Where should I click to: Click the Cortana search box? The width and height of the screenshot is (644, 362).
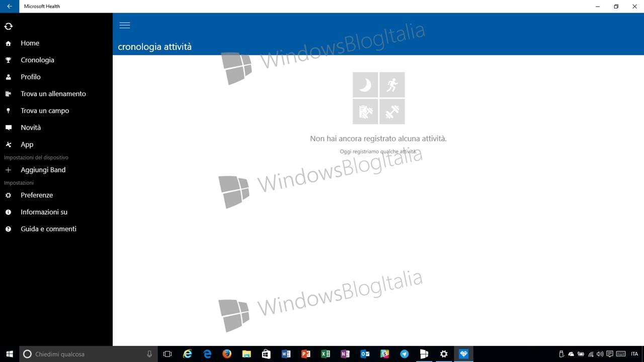pyautogui.click(x=89, y=354)
